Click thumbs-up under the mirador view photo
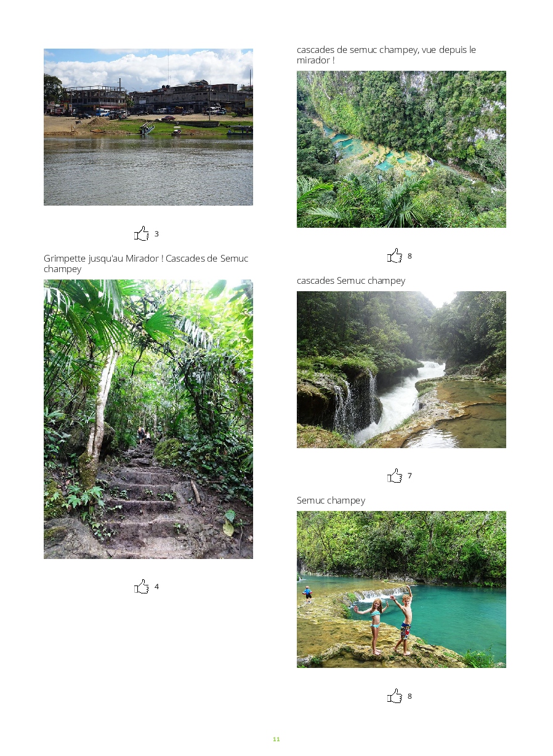Viewport: 553px width, 756px height. pos(395,255)
